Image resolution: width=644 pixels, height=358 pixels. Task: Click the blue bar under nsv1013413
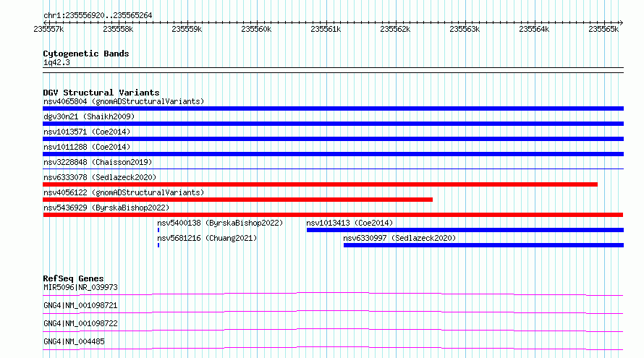tap(465, 230)
